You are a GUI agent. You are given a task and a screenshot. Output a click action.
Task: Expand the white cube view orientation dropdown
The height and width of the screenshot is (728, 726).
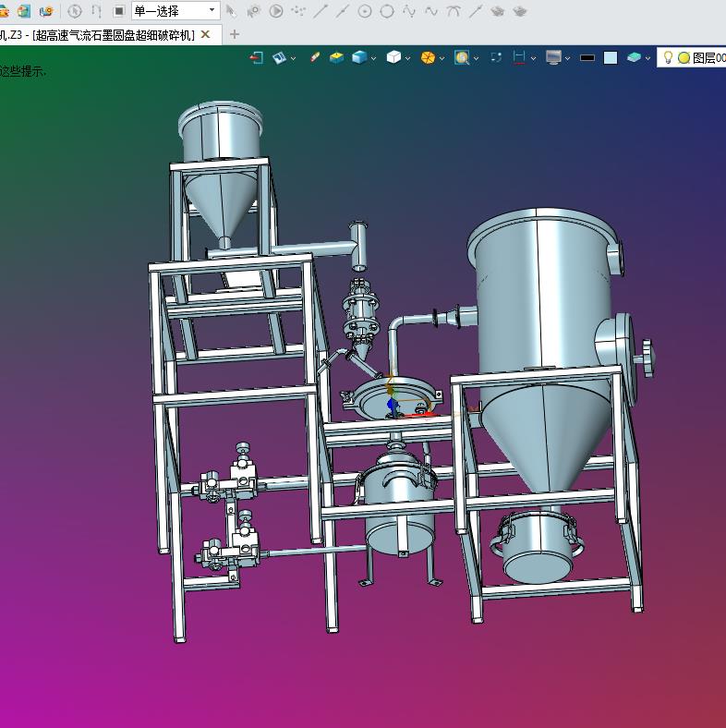[x=407, y=58]
